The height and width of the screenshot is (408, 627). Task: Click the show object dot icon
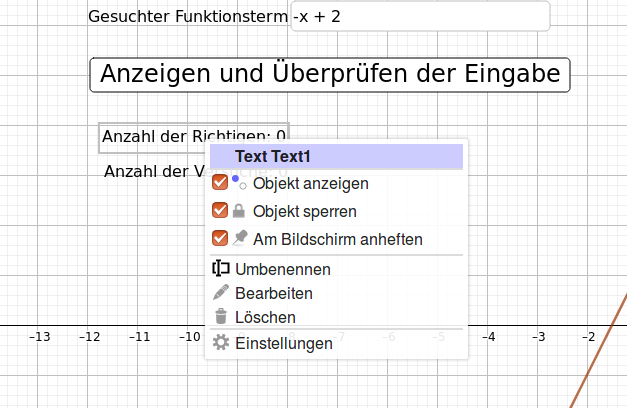point(239,183)
